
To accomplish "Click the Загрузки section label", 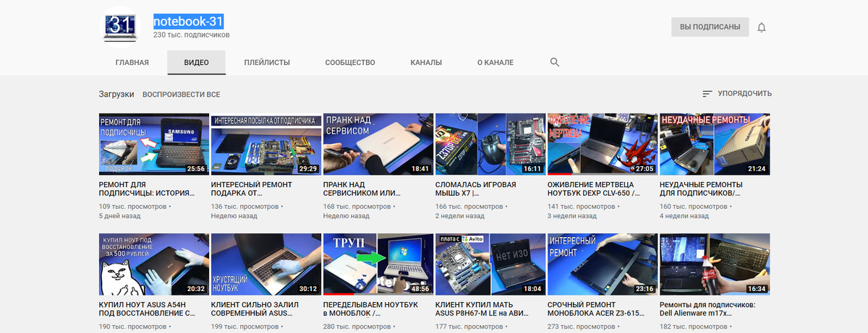I will pos(116,95).
